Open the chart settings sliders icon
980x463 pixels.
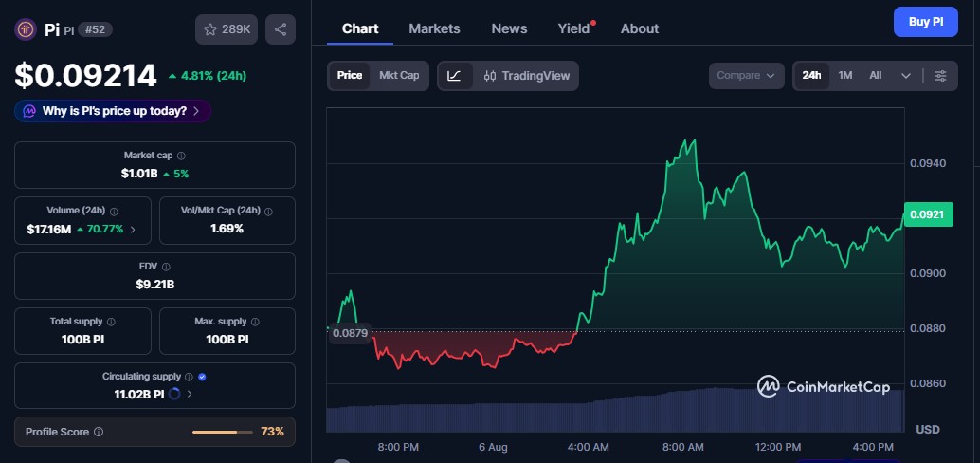tap(940, 76)
